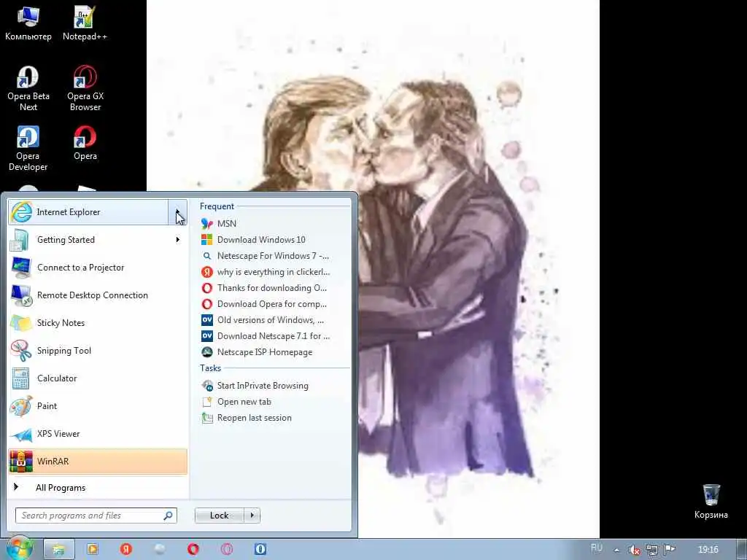Open the Opera Beta Next desktop shortcut
Screen dimensions: 747x560
[28, 88]
